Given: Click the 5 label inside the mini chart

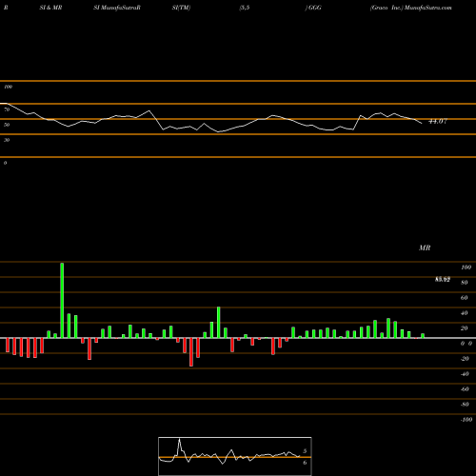Looking at the screenshot, I should coord(305,451).
